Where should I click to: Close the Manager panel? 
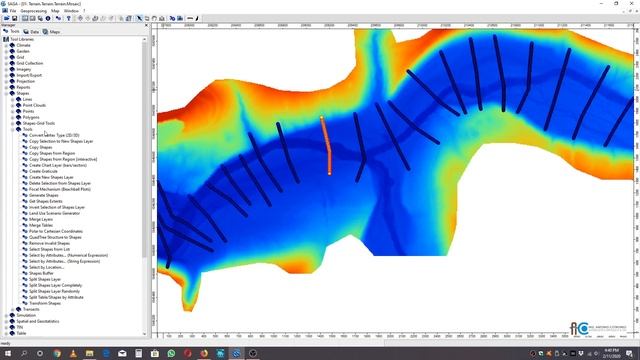point(147,25)
